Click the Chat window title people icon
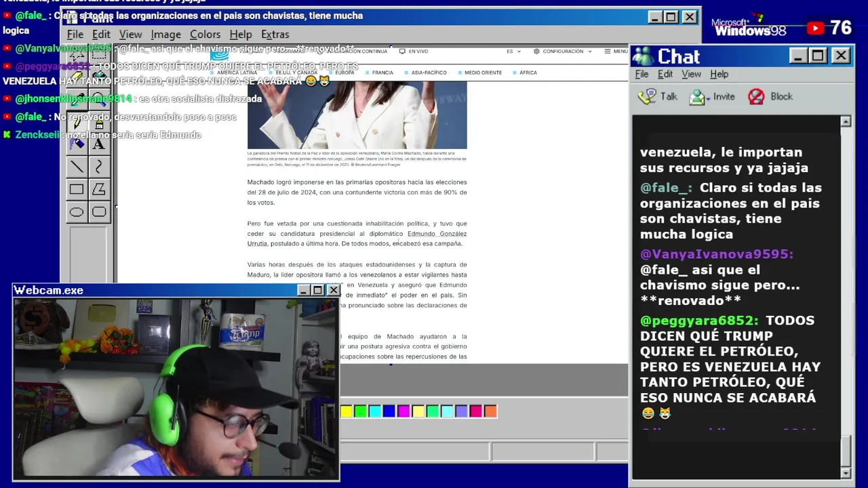 643,56
